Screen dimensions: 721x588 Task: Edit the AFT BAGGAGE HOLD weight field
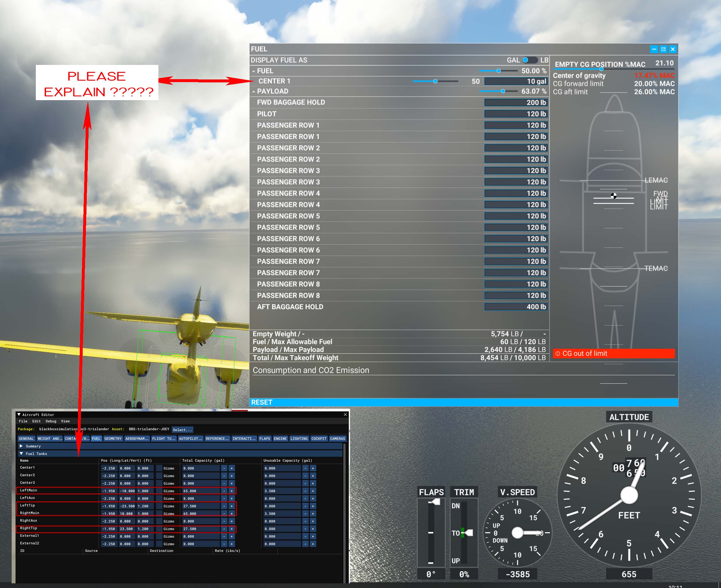(516, 307)
